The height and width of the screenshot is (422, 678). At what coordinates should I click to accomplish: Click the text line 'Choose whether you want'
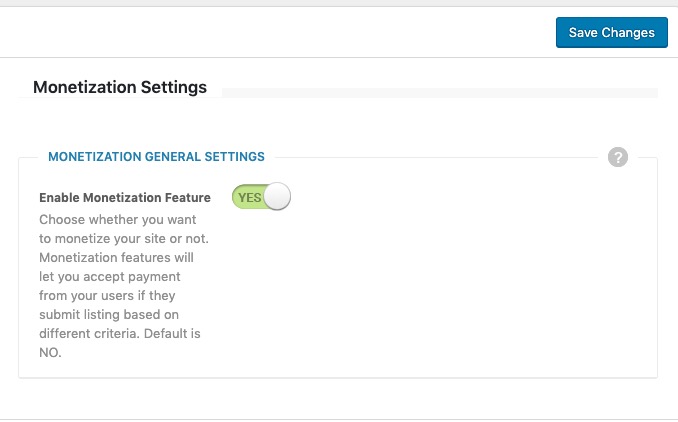coord(118,220)
